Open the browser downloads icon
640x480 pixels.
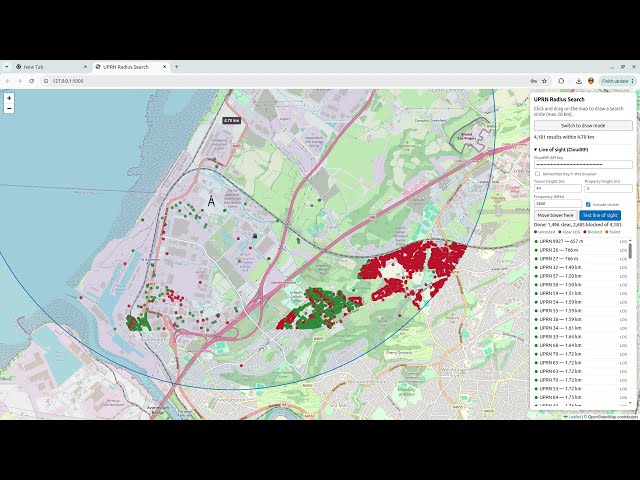tap(579, 81)
